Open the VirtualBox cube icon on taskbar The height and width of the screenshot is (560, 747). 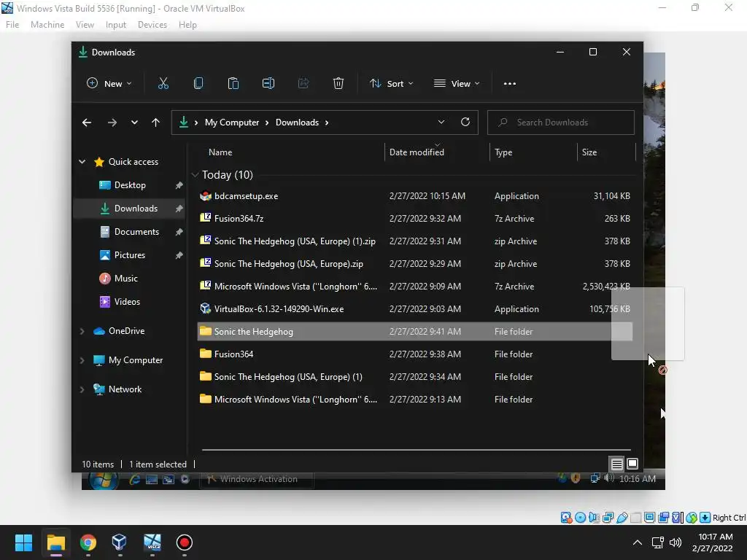pyautogui.click(x=119, y=542)
